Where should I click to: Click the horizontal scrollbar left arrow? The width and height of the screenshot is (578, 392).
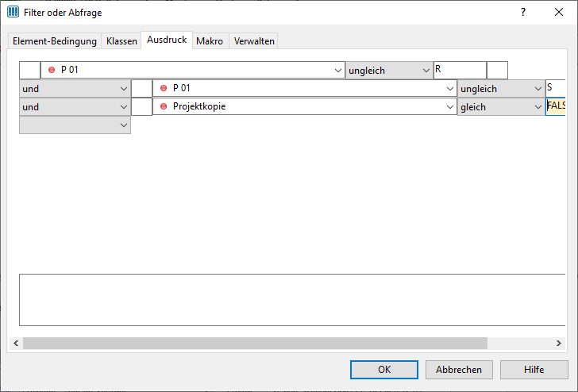point(16,343)
